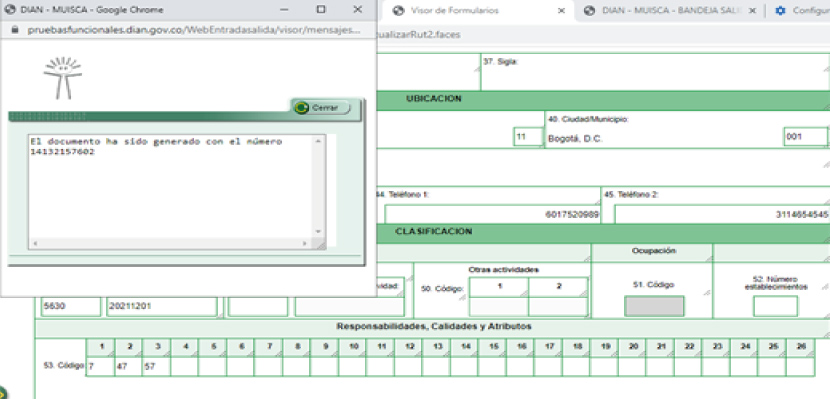
Task: Click the DIAN sun logo icon
Action: (63, 78)
